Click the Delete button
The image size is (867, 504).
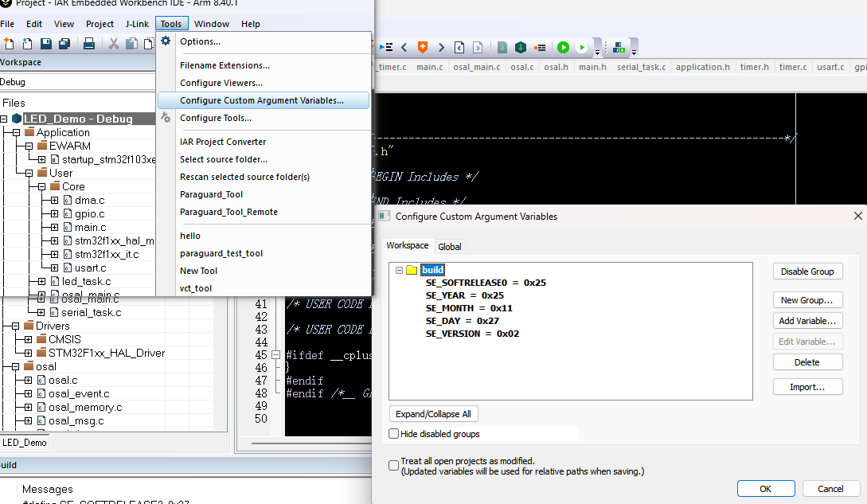pyautogui.click(x=807, y=362)
